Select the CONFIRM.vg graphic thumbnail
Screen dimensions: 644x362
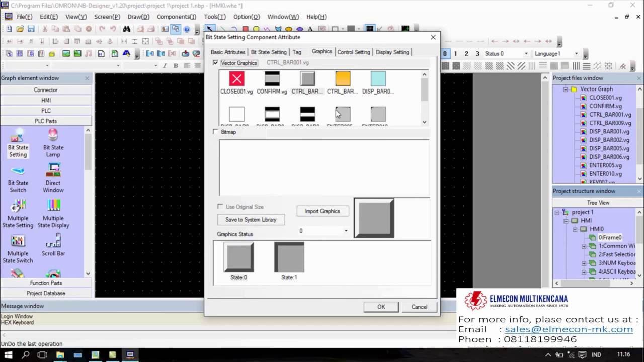pyautogui.click(x=272, y=82)
